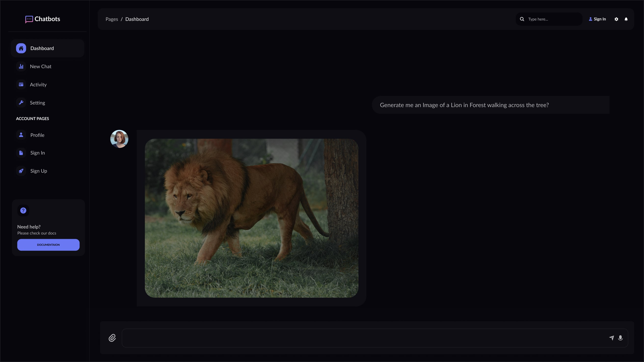Click the Pages breadcrumb link

pyautogui.click(x=112, y=19)
